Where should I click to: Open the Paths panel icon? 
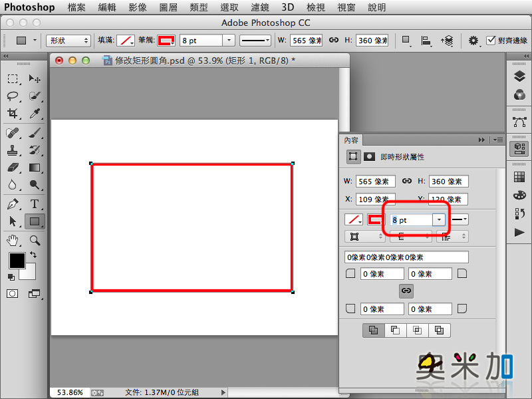pos(519,122)
